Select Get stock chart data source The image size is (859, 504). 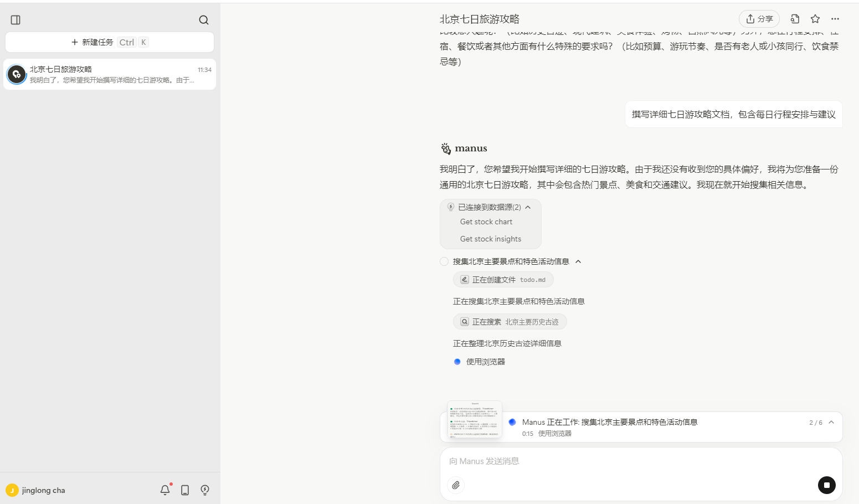click(486, 222)
